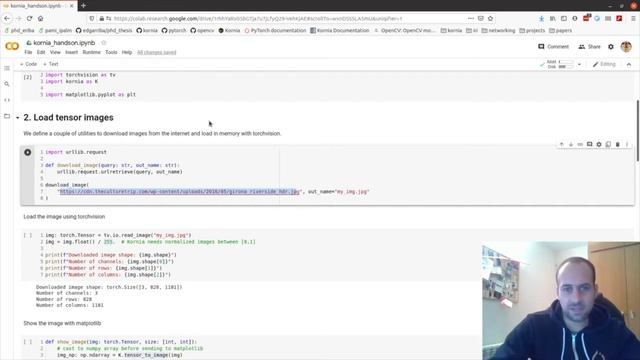Viewport: 640px width, 360px height.
Task: Click the notebook title kornia_handson.ipynb
Action: pos(64,43)
